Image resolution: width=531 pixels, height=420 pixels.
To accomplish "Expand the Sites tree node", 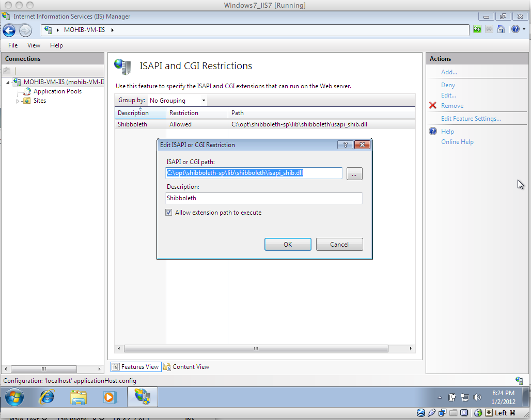I will click(x=18, y=101).
